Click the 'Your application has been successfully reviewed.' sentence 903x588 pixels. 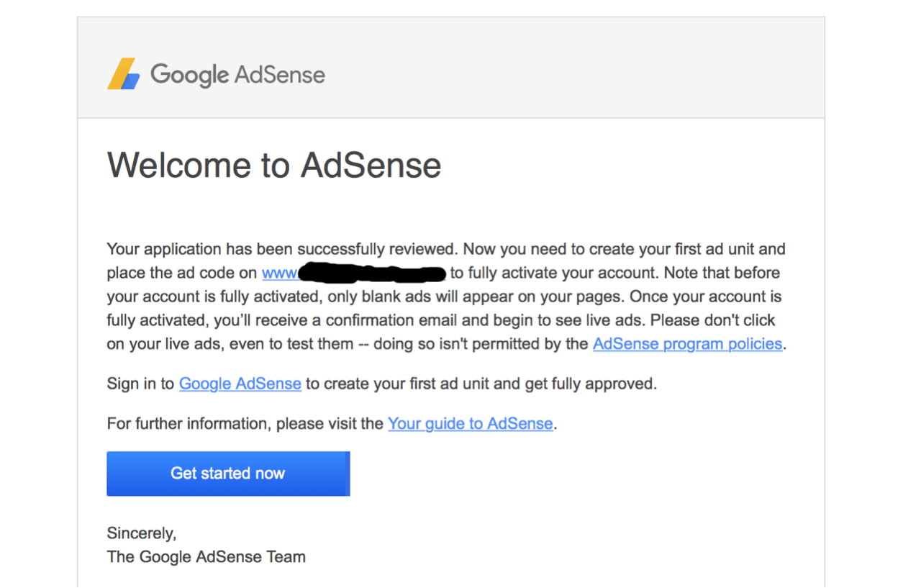point(283,249)
